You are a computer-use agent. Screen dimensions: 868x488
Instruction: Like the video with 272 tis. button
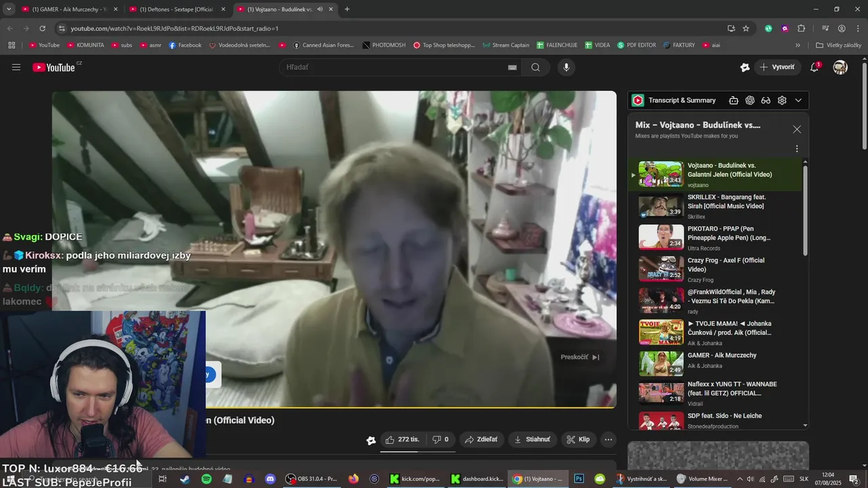point(402,439)
